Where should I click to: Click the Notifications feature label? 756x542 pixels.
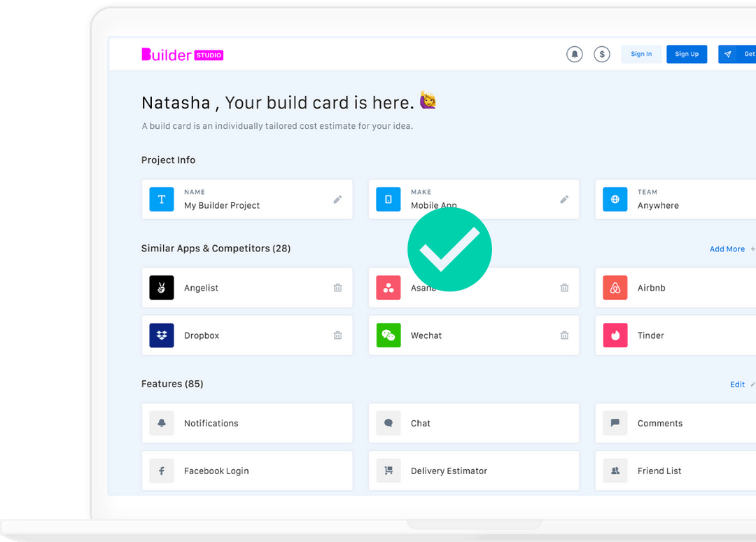[211, 424]
